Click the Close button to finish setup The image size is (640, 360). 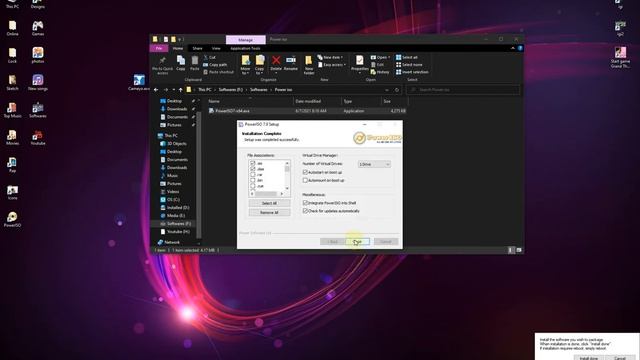coord(358,242)
